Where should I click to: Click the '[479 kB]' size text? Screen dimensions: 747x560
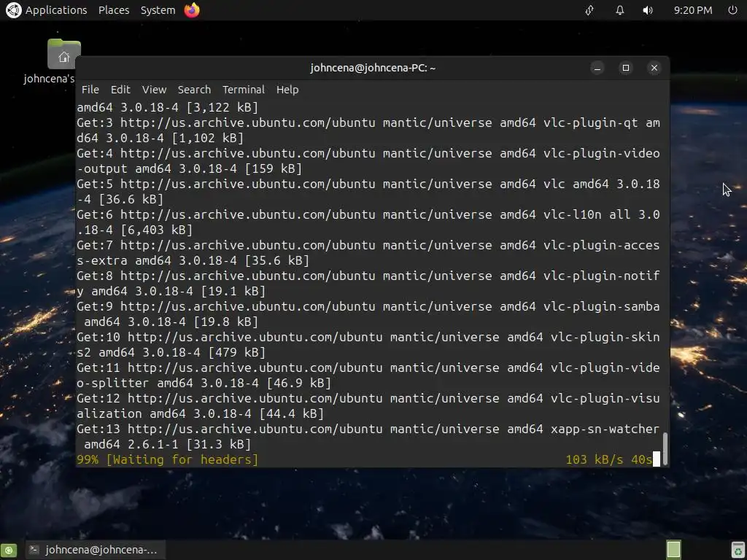coord(237,352)
